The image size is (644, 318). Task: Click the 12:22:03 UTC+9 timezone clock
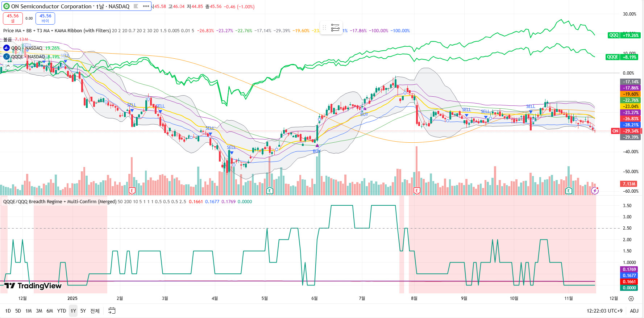point(604,311)
